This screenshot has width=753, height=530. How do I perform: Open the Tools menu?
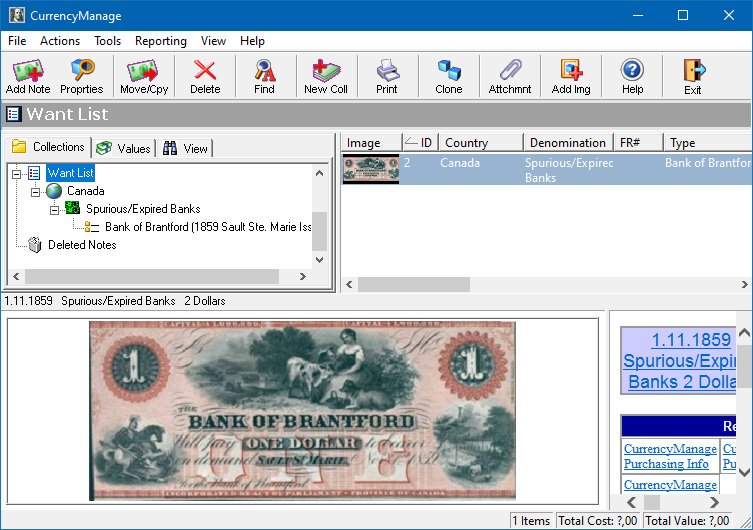click(x=108, y=41)
